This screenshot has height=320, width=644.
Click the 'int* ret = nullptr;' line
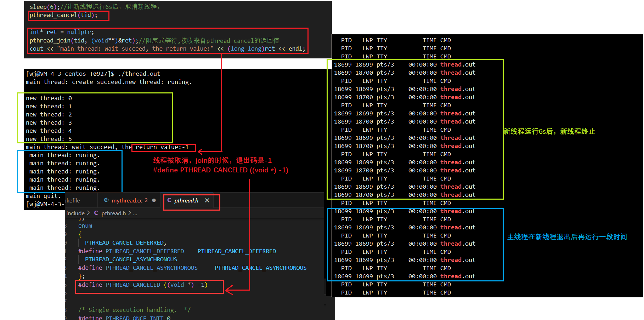62,32
